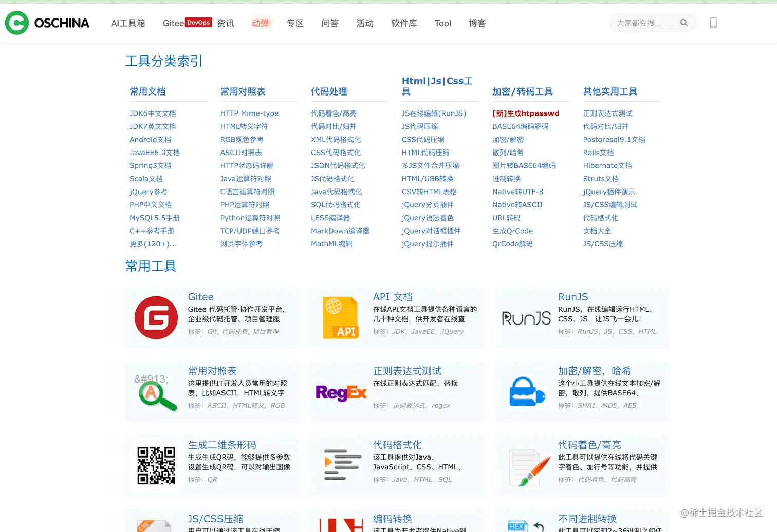Open the Gitee card title

tap(201, 297)
